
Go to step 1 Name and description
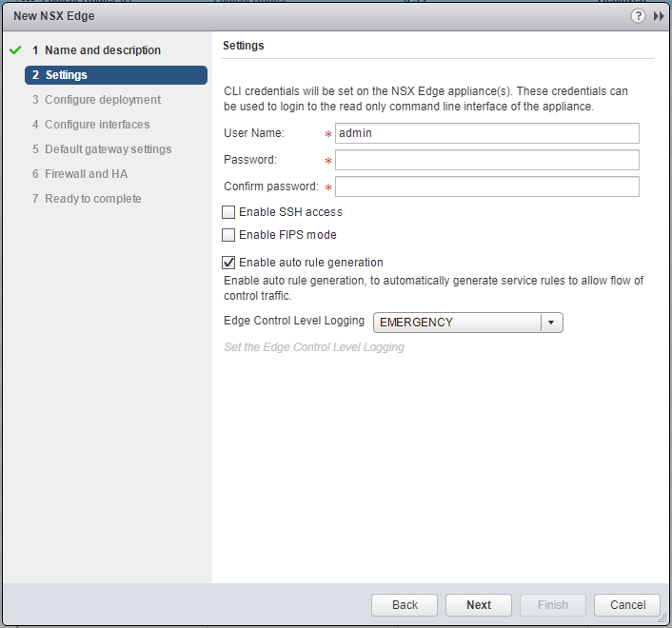(x=103, y=50)
